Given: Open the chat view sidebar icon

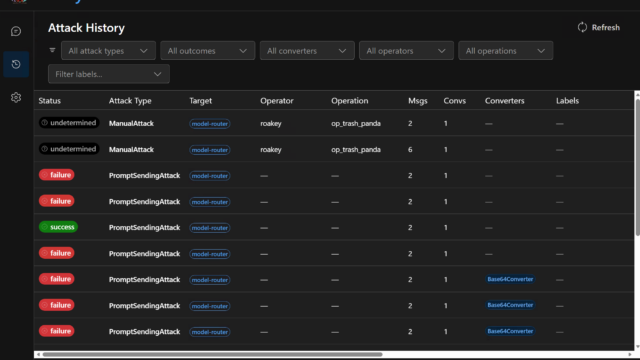Looking at the screenshot, I should coord(16,31).
